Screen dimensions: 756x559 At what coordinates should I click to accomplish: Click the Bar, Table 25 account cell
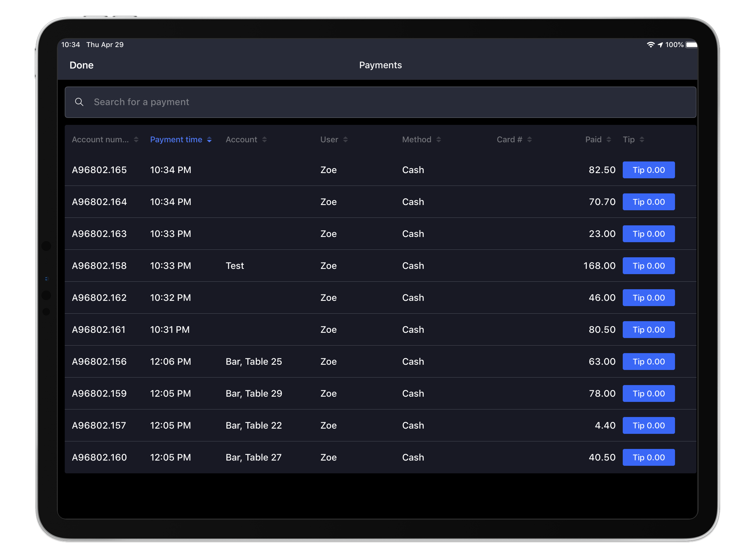point(254,361)
